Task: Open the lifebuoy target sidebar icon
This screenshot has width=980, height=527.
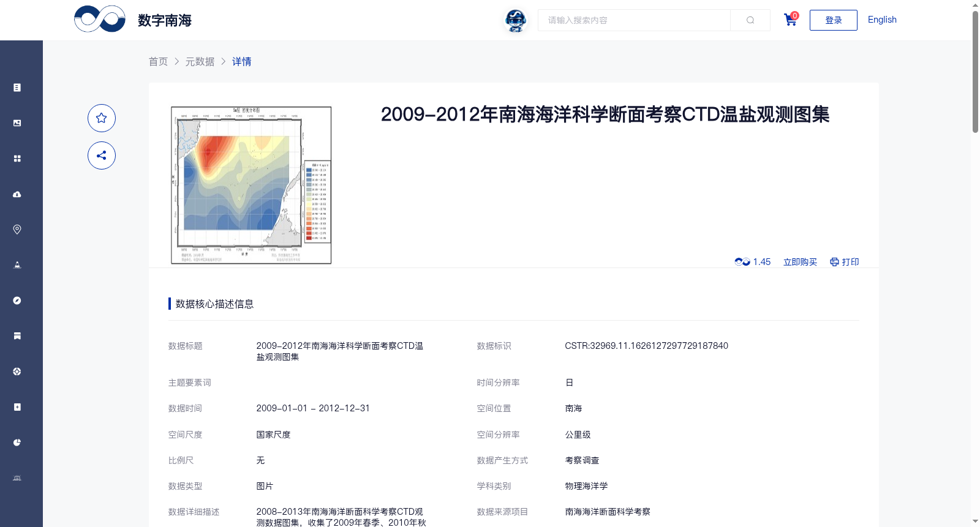Action: tap(17, 372)
